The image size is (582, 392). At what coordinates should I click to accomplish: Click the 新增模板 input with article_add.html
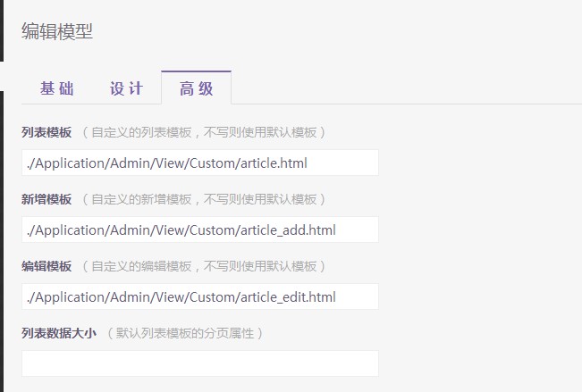(x=200, y=229)
